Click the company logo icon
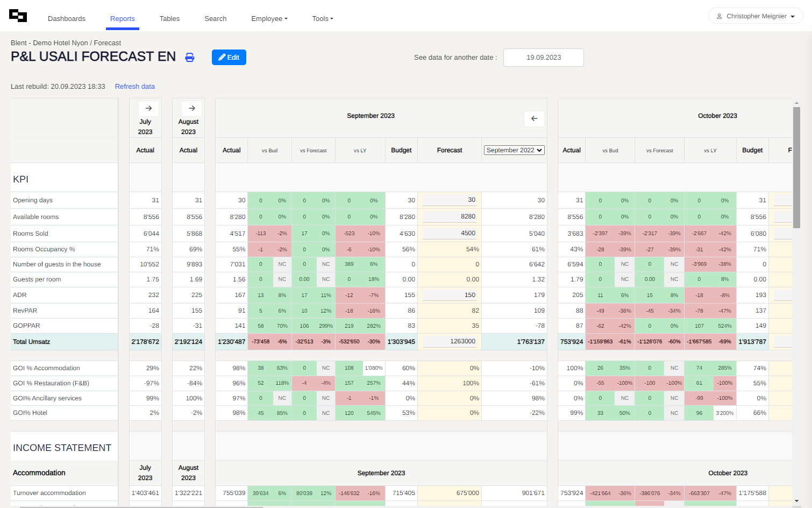The image size is (812, 508). point(18,16)
